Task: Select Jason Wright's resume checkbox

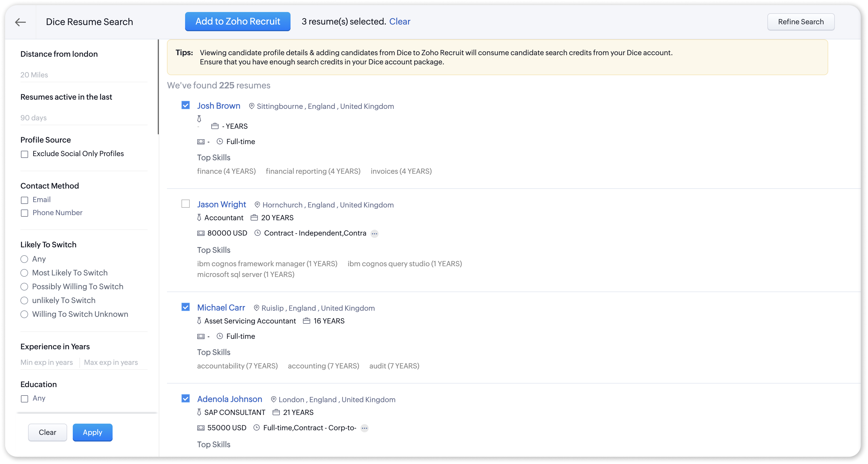Action: pyautogui.click(x=186, y=204)
